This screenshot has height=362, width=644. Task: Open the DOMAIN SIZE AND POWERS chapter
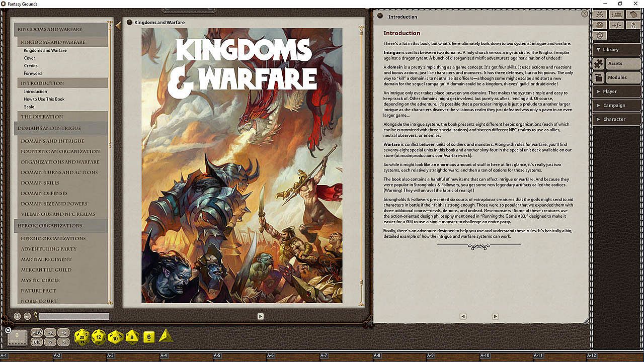[54, 204]
